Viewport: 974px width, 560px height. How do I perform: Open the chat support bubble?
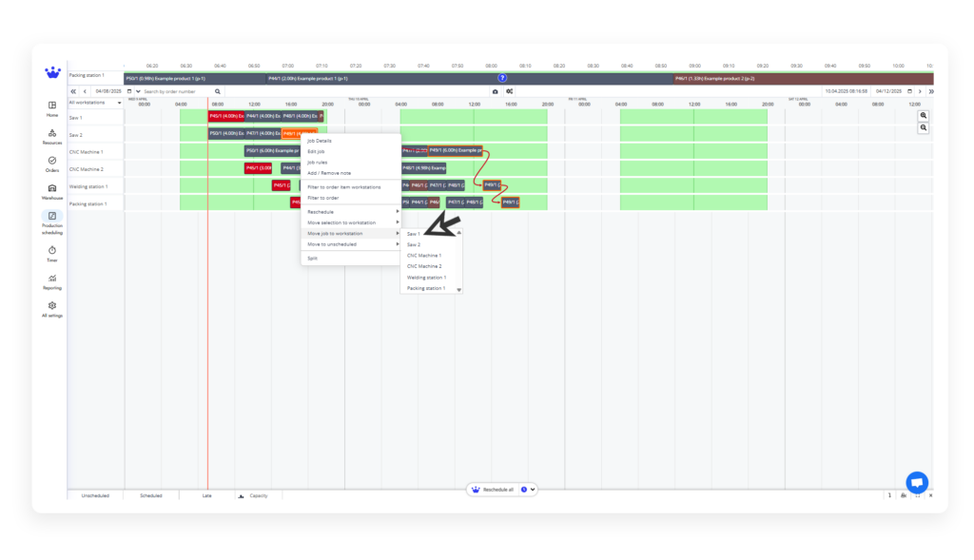[916, 482]
